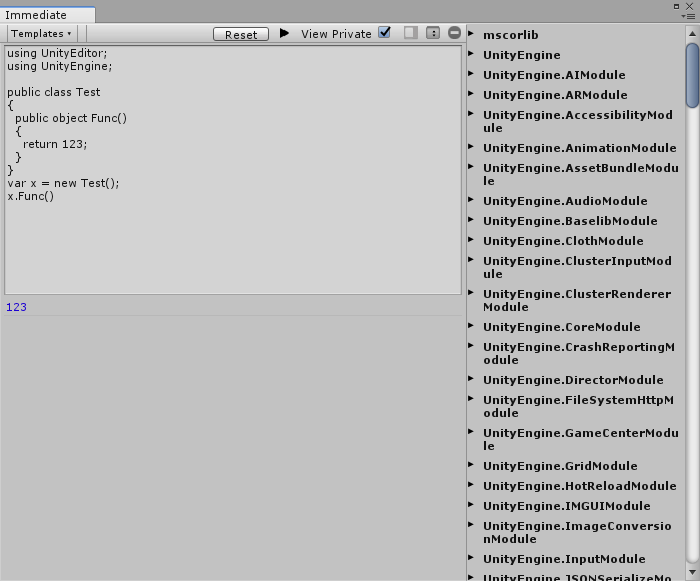Click the two-dot options icon
Screen dimensions: 700x581
click(433, 33)
